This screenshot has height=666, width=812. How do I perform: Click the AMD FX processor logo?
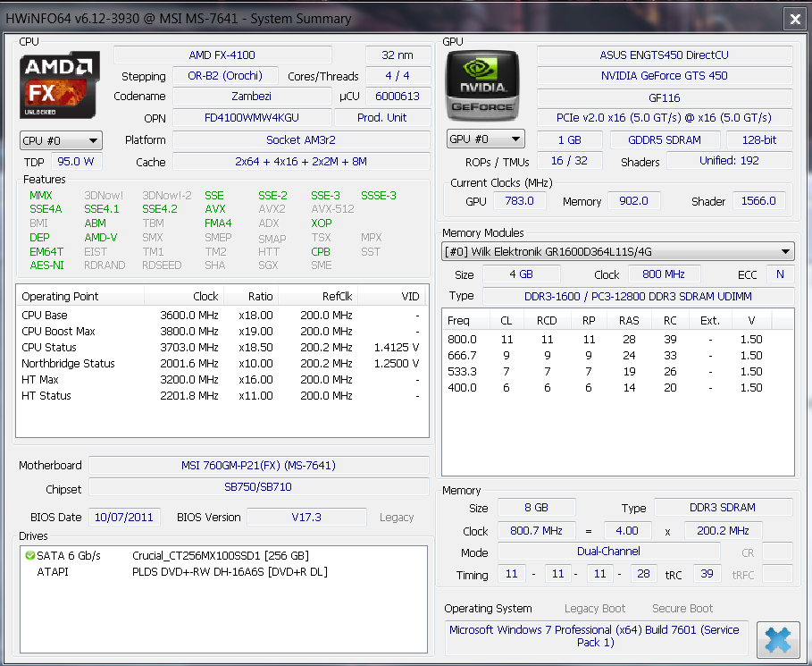pyautogui.click(x=60, y=85)
